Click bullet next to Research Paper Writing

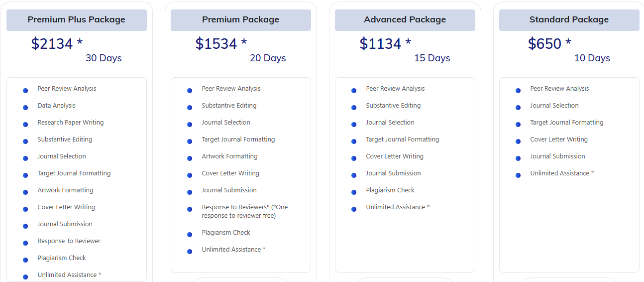point(25,125)
